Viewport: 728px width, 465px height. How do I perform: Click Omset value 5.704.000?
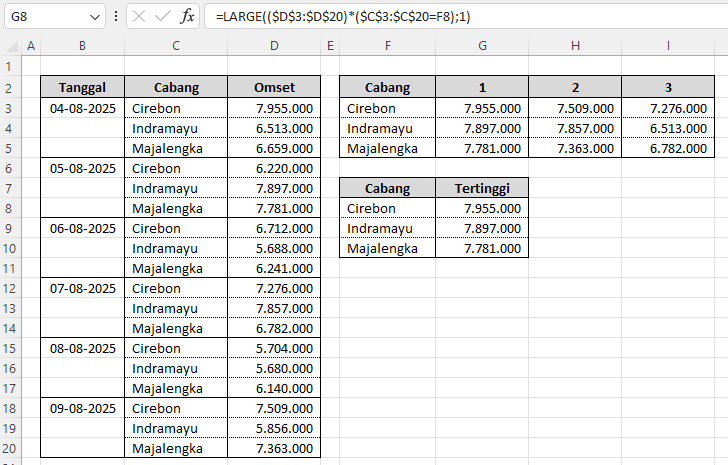click(274, 348)
